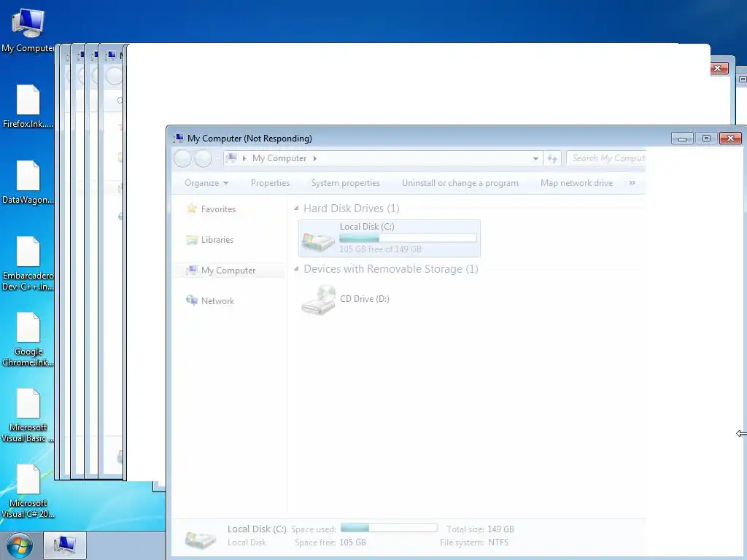Click the CD Drive (D:) label
Image resolution: width=747 pixels, height=560 pixels.
[365, 298]
